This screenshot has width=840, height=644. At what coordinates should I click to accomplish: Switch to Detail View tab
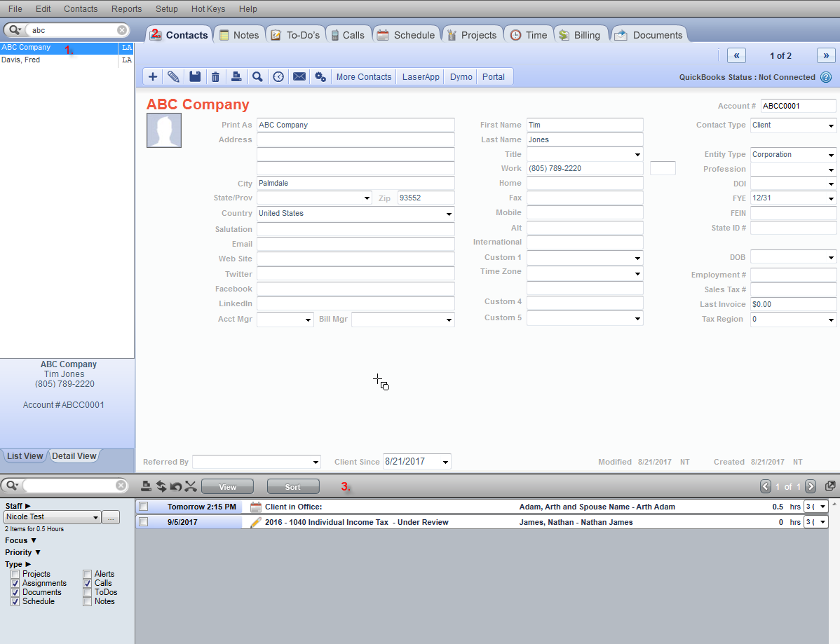click(x=74, y=456)
